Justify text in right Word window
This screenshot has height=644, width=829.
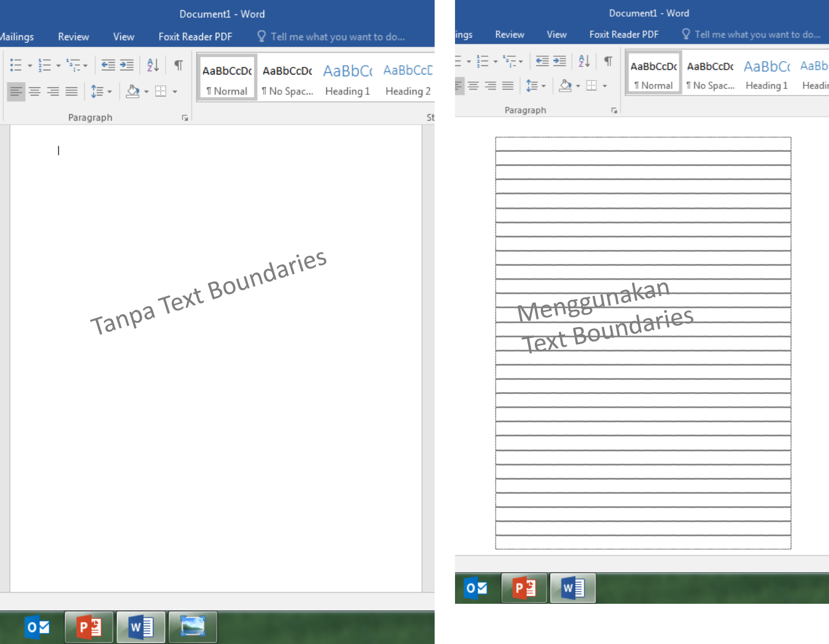508,86
